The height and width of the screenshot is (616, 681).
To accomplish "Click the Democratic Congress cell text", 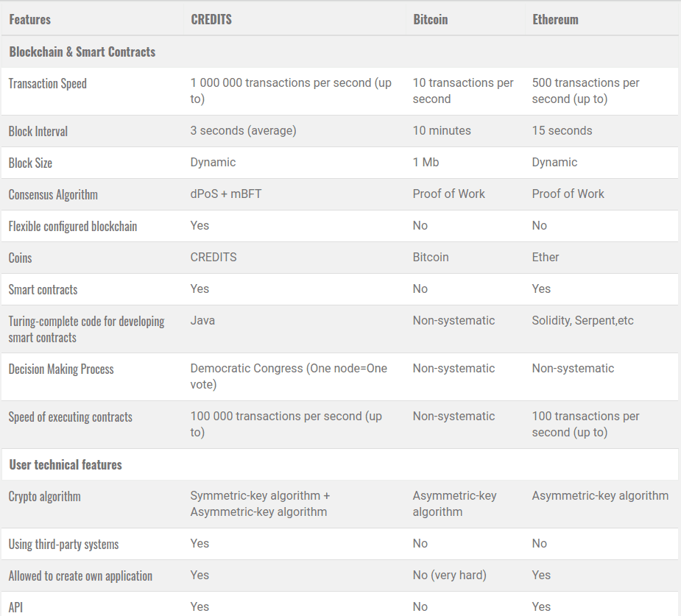I will coord(289,376).
